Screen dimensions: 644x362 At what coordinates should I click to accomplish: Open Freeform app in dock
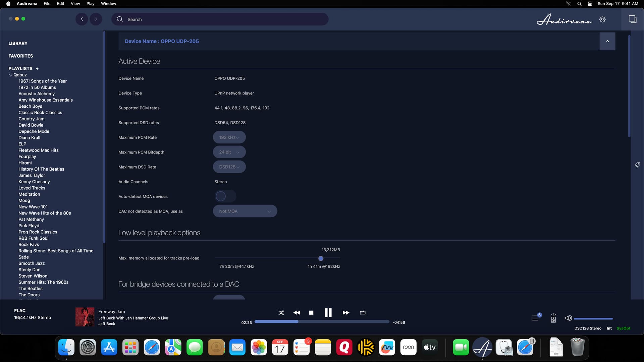click(x=387, y=347)
